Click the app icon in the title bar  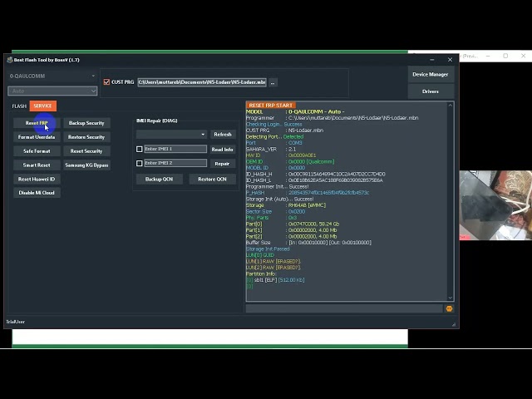(x=10, y=60)
